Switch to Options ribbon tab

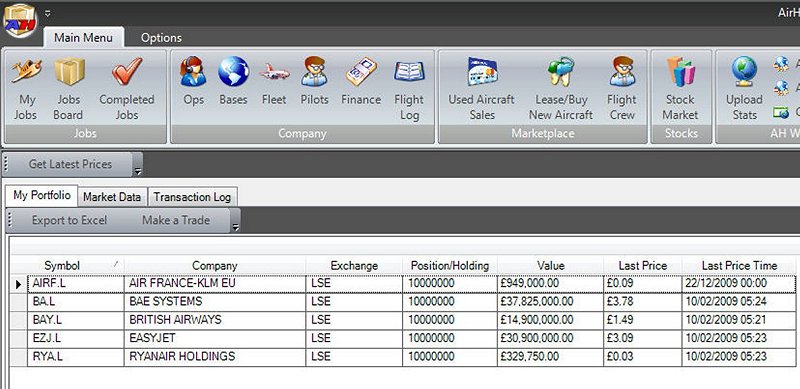click(161, 38)
